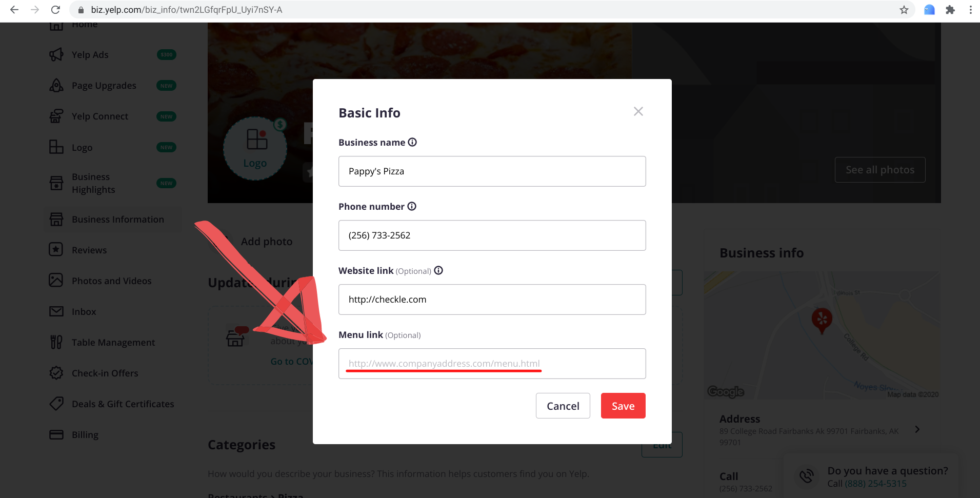Click the Website link info icon

[438, 270]
